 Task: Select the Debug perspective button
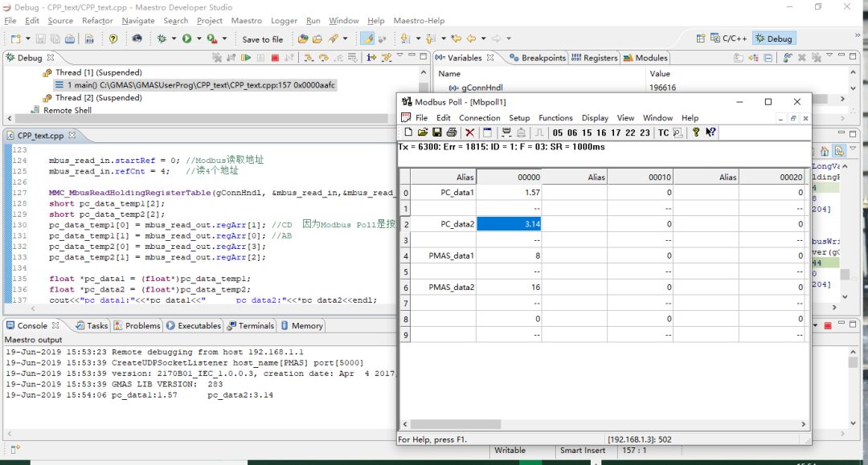[774, 39]
